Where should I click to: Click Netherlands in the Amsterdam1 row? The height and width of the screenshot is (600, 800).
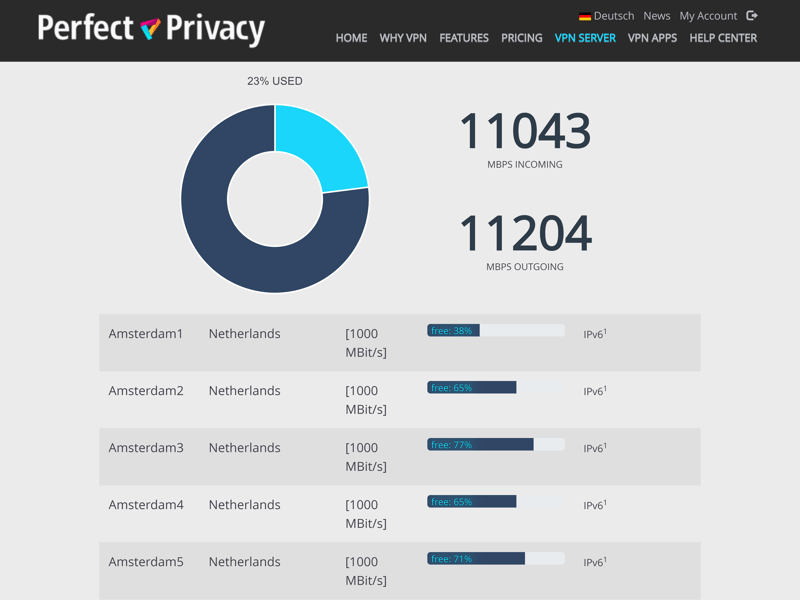click(244, 334)
